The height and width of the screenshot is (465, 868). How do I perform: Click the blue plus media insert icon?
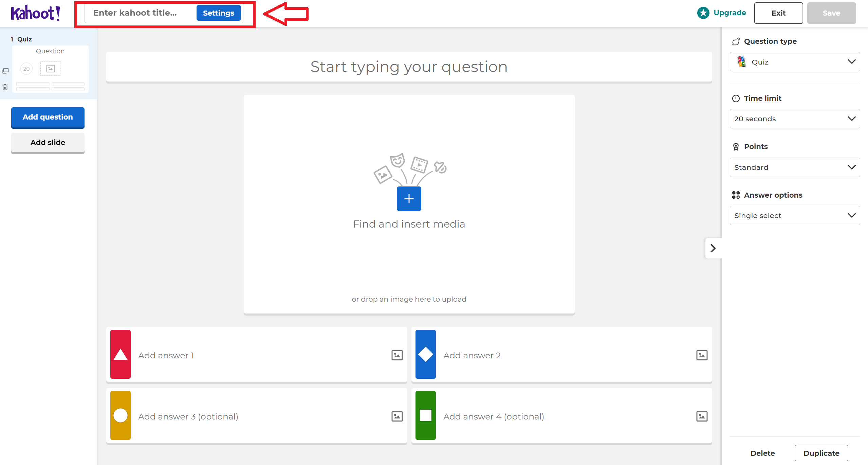409,199
